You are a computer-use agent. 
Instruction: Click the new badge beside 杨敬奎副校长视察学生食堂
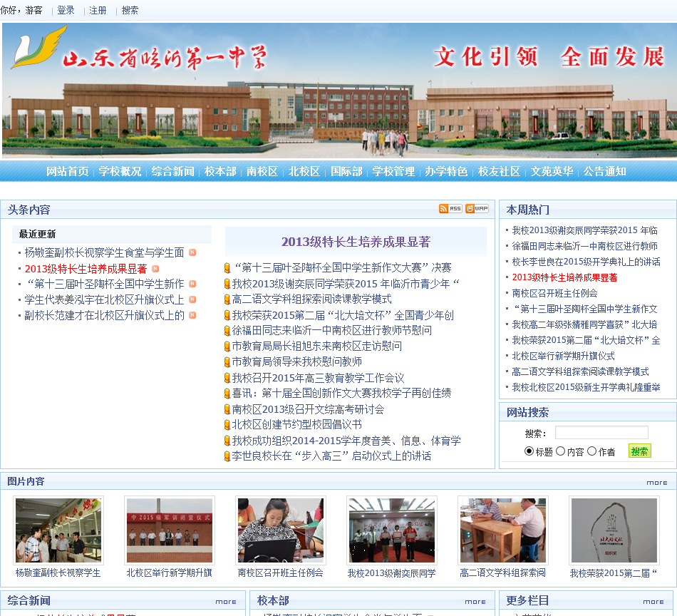click(x=192, y=252)
